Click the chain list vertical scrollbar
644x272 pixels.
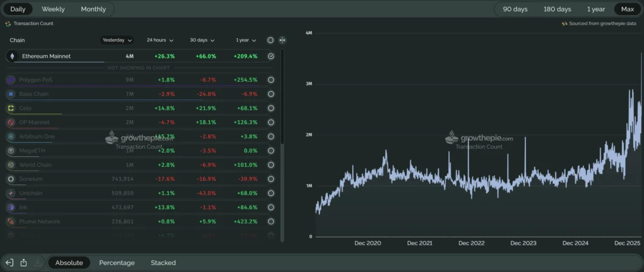[x=282, y=97]
